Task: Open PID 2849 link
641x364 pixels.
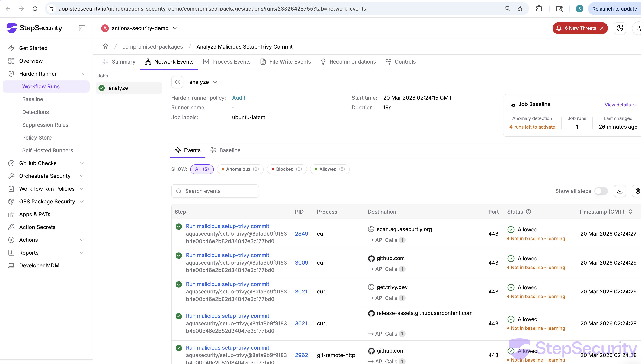Action: pyautogui.click(x=301, y=234)
